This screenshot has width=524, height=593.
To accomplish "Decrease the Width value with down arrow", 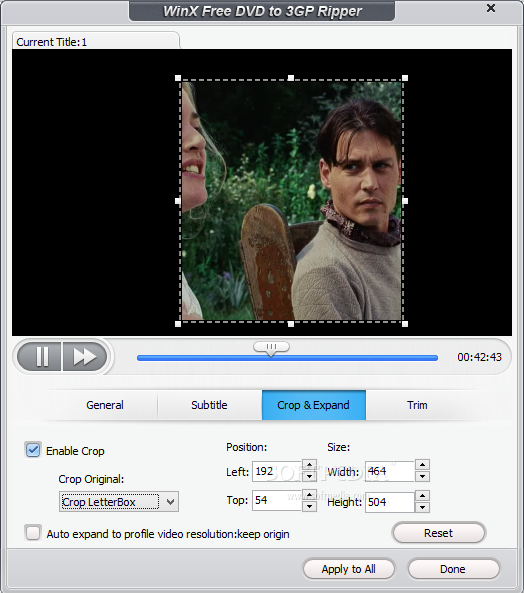I will click(x=422, y=477).
